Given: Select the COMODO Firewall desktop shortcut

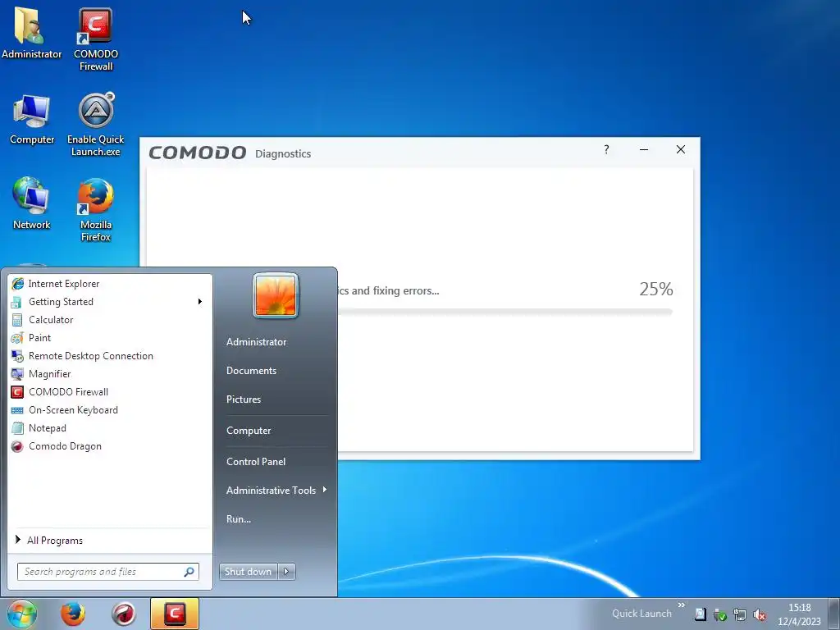Looking at the screenshot, I should click(x=96, y=39).
